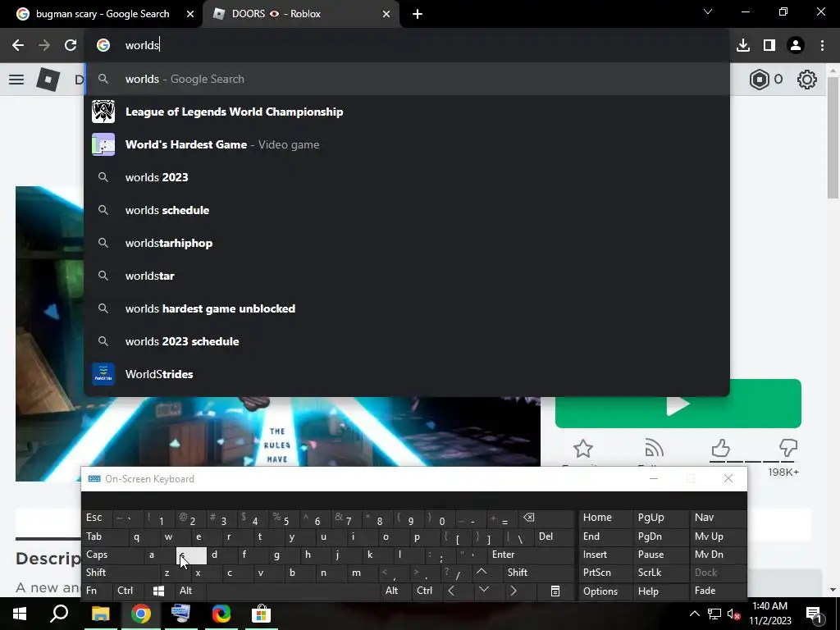
Task: Click Nav key on On-Screen Keyboard
Action: pyautogui.click(x=717, y=518)
